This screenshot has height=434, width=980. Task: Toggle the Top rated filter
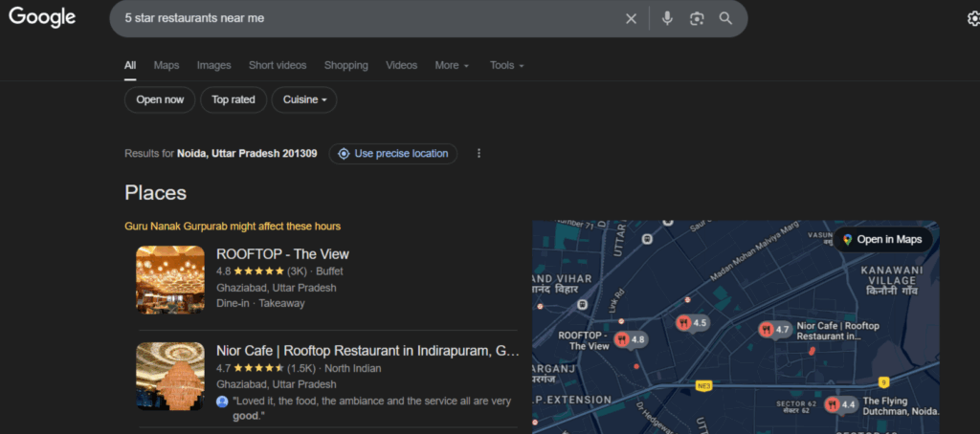click(234, 99)
